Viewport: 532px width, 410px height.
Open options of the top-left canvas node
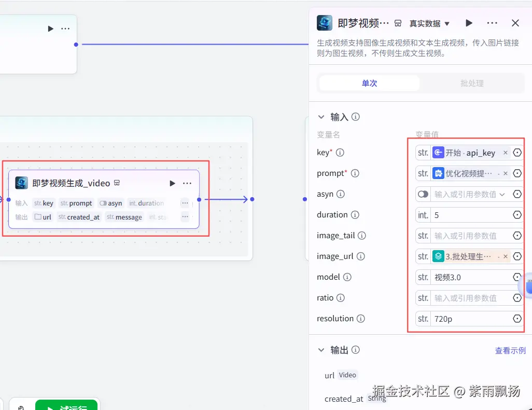(65, 29)
